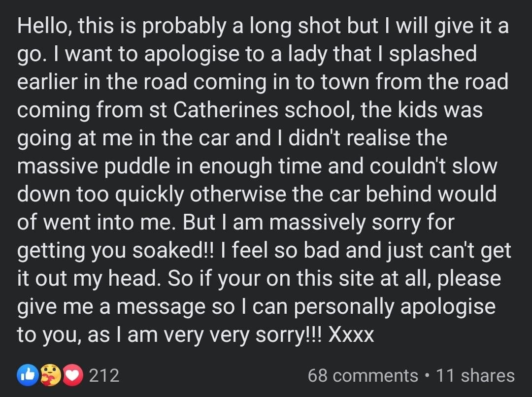532x397 pixels.
Task: Click the blue thumbs-up Like reaction icon
Action: point(28,375)
